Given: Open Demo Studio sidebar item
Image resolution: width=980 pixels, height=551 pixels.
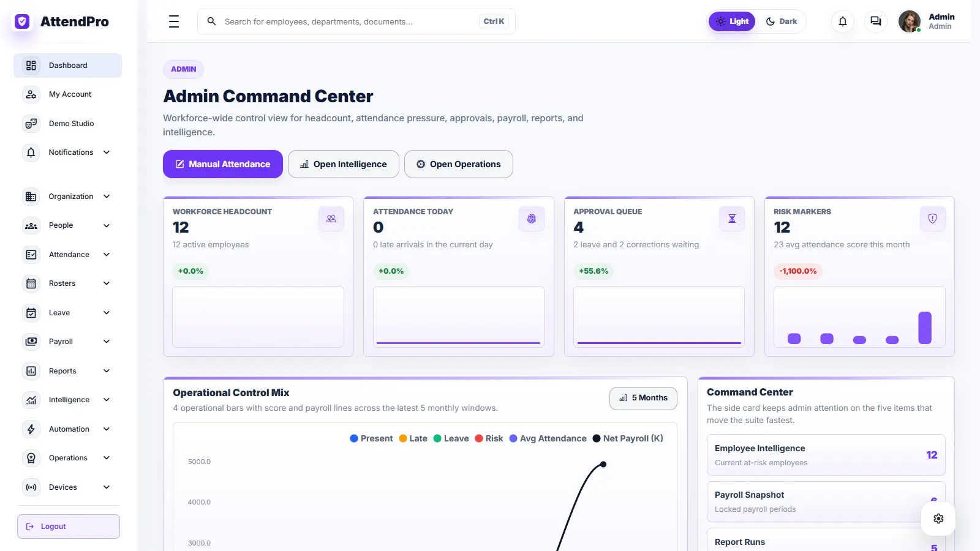Looking at the screenshot, I should pyautogui.click(x=67, y=124).
